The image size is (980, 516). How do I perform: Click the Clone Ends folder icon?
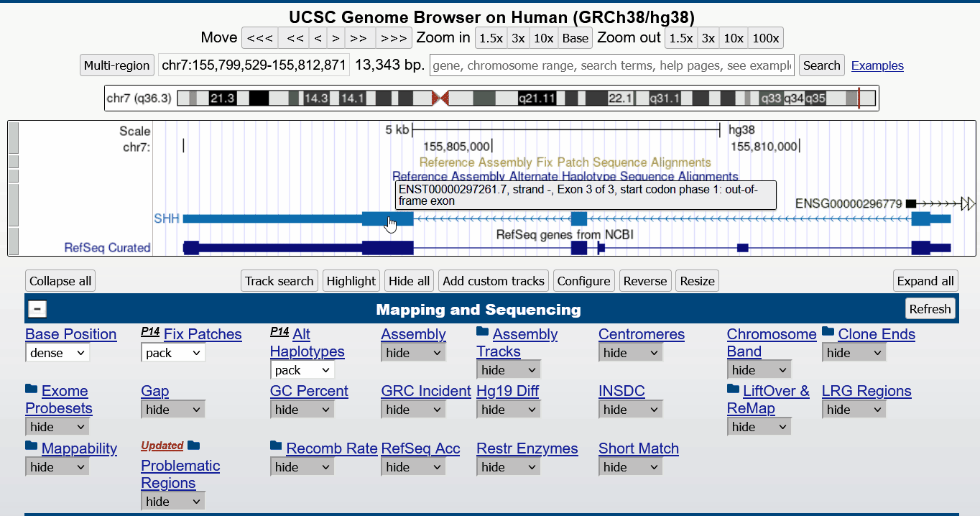[x=828, y=332]
